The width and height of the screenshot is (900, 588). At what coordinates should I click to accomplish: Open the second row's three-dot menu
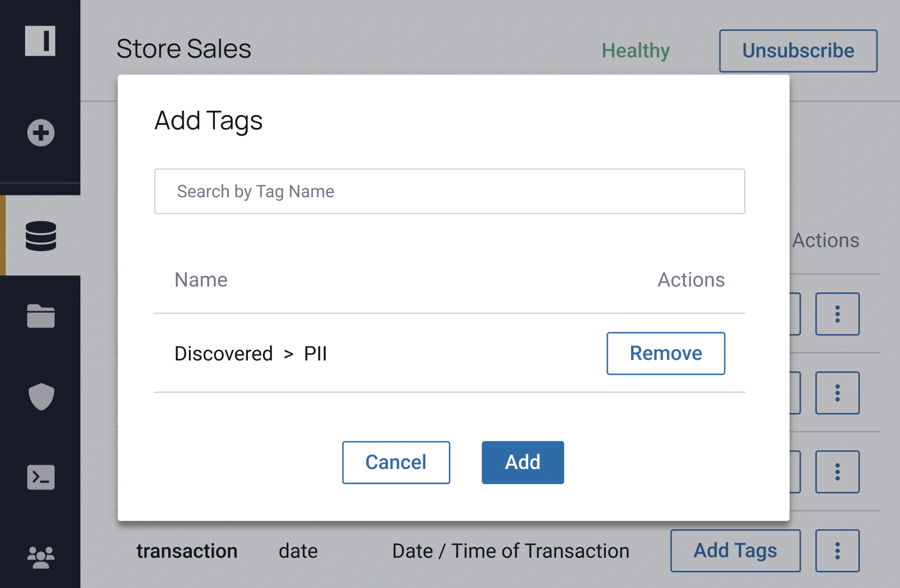(837, 393)
